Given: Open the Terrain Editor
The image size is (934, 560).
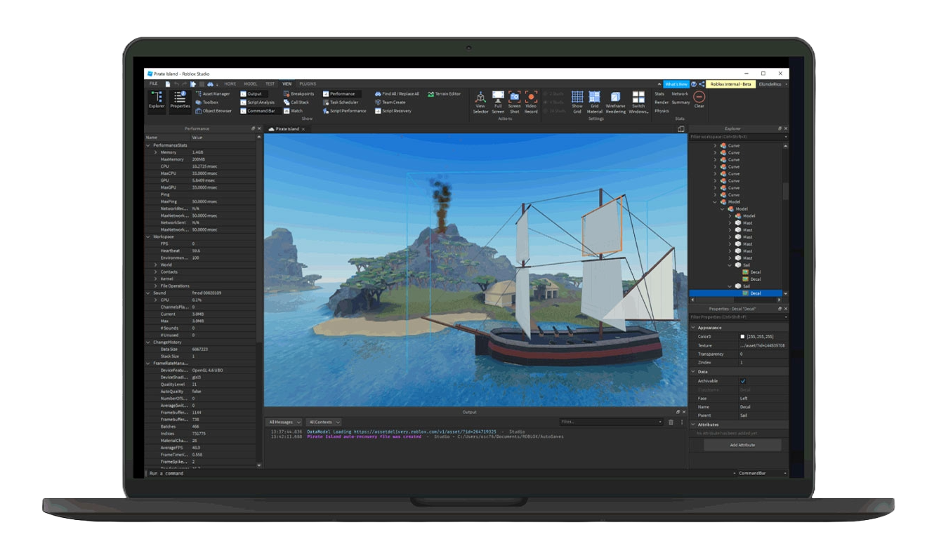Looking at the screenshot, I should [445, 94].
